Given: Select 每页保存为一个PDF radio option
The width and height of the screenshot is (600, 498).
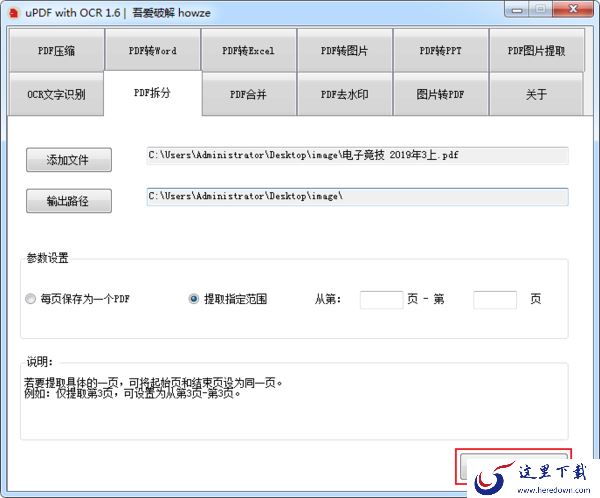Looking at the screenshot, I should [x=77, y=299].
